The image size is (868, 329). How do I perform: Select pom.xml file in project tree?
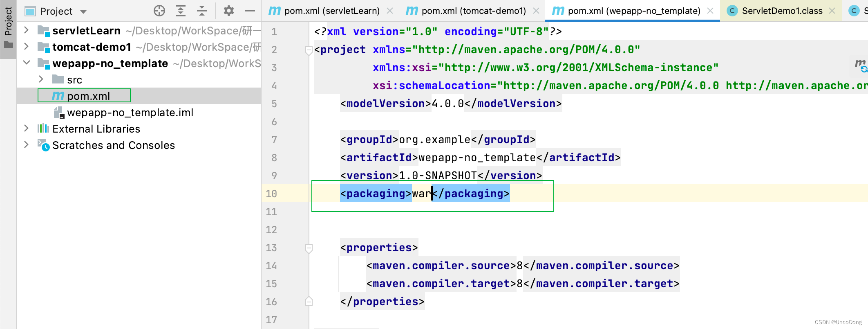88,96
